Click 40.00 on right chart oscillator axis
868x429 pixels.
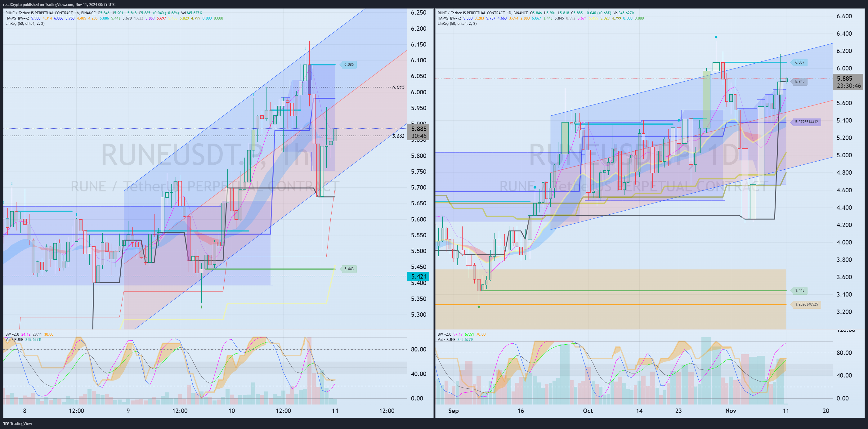tap(844, 375)
